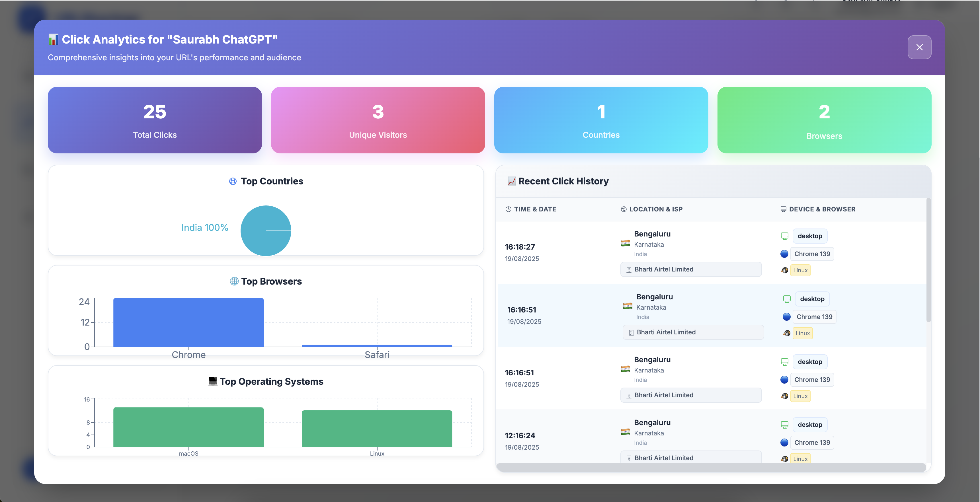Image resolution: width=980 pixels, height=502 pixels.
Task: Click the Linux bar in Operating Systems chart
Action: click(x=377, y=429)
